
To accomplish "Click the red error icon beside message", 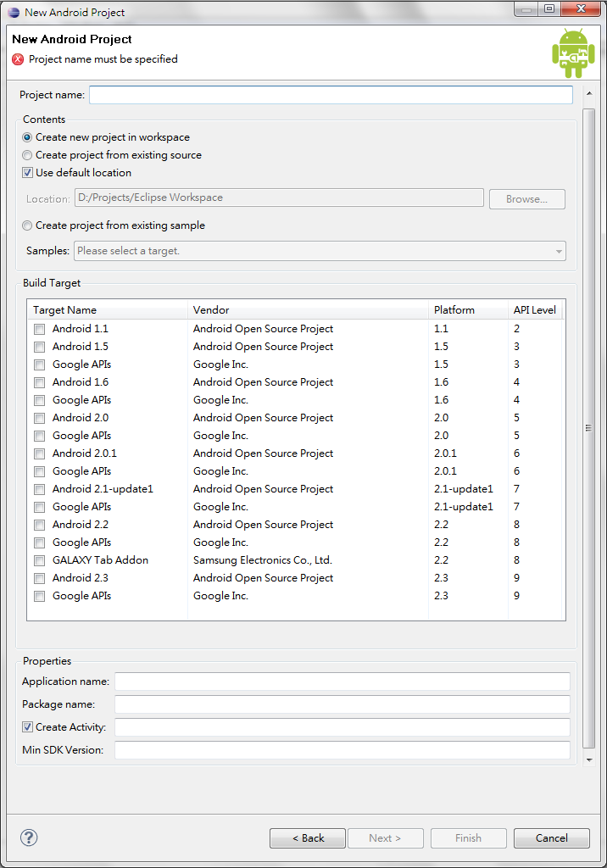I will 19,59.
